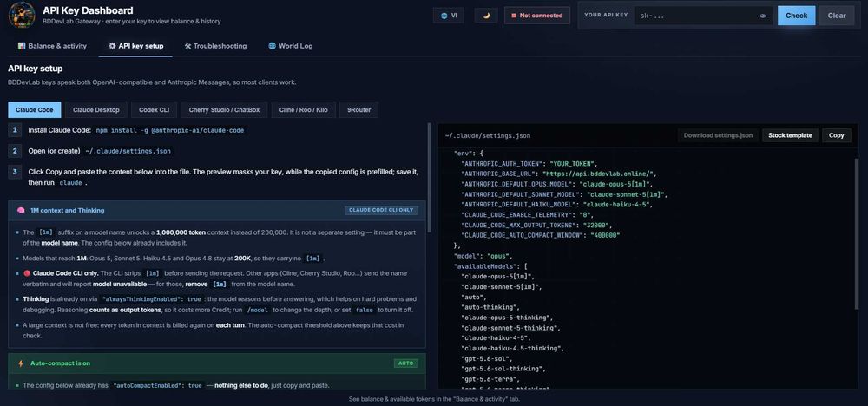Viewport: 868px width, 406px height.
Task: Click the red circle Claude Code CLI only marker
Action: (x=27, y=273)
